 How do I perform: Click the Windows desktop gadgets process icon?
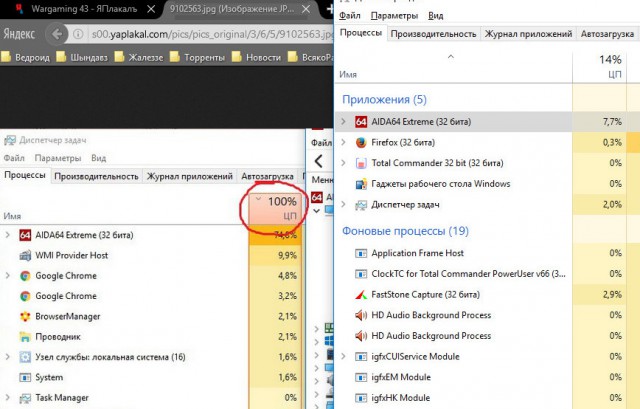pos(361,184)
